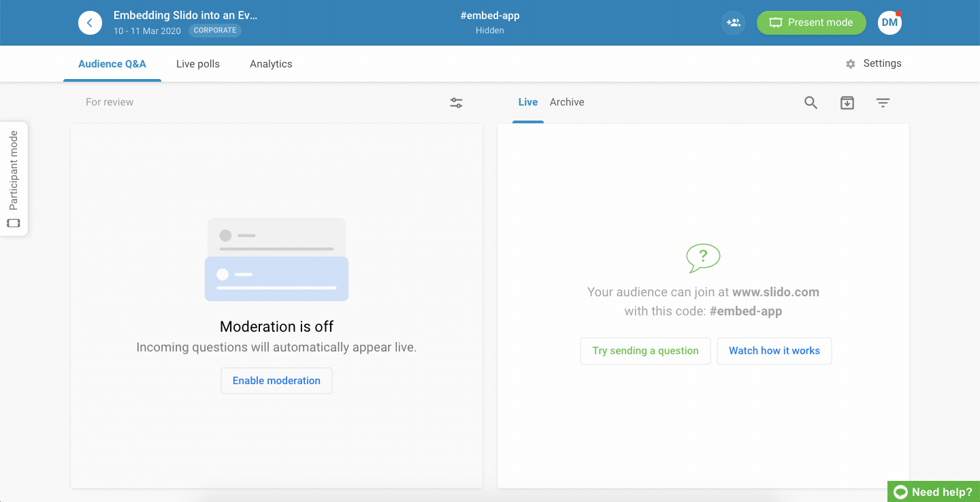Open the Analytics tab
Image resolution: width=980 pixels, height=502 pixels.
click(271, 64)
